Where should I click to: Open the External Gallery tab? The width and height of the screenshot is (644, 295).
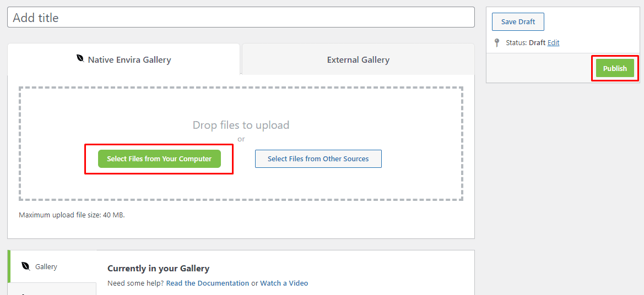pos(358,59)
